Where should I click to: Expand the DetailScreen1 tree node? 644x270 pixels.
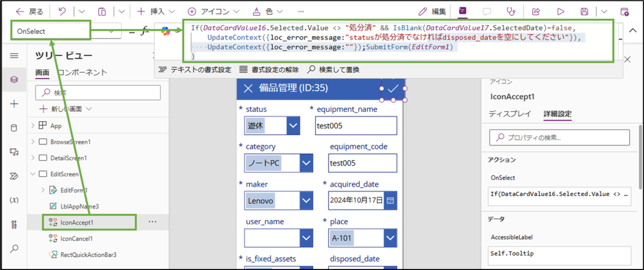pos(33,158)
